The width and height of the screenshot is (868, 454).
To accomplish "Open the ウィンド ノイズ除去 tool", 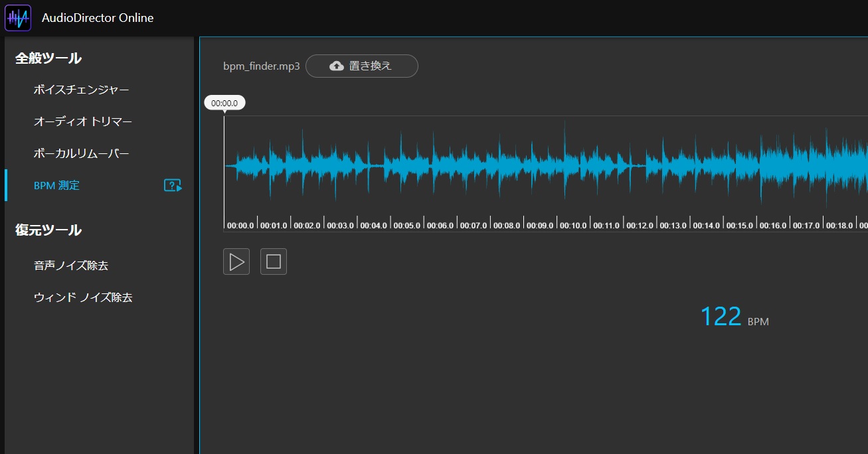I will [83, 297].
